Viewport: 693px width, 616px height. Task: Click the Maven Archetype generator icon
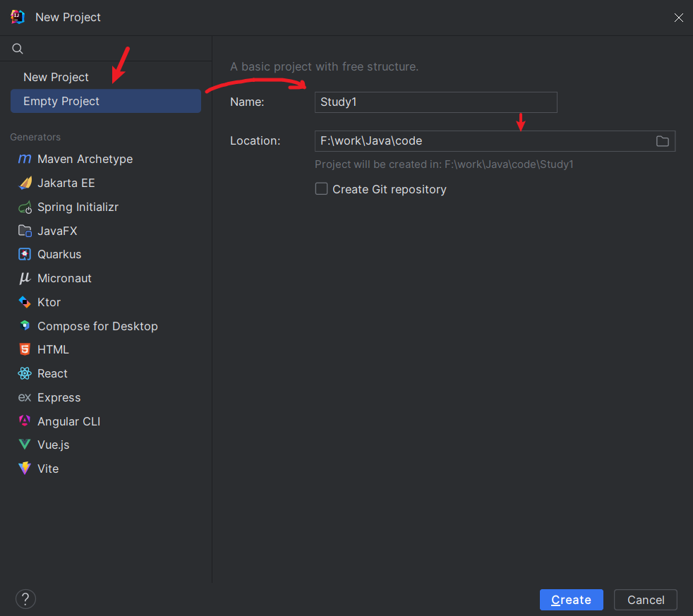pos(25,159)
